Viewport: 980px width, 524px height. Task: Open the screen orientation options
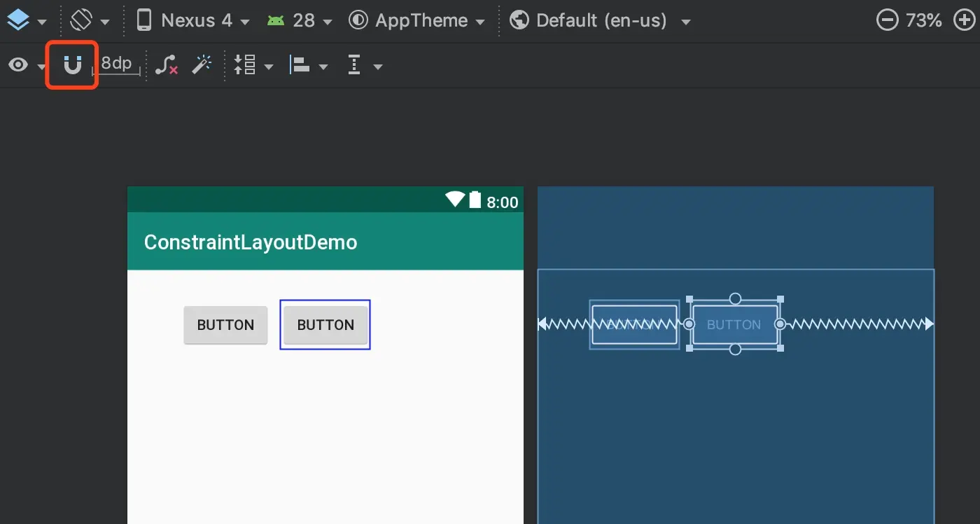coord(90,20)
